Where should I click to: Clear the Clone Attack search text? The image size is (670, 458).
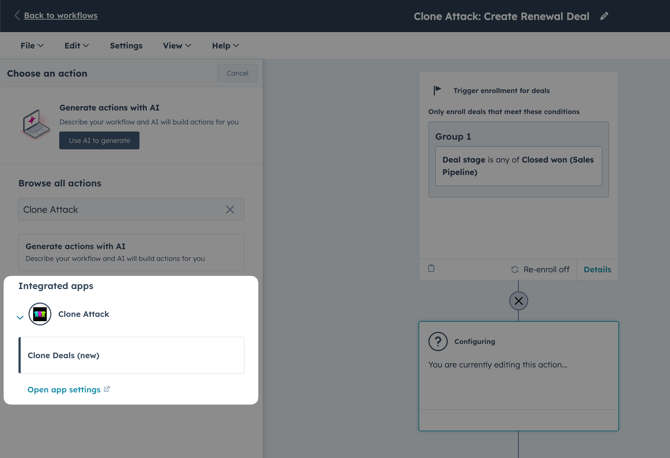click(x=230, y=210)
